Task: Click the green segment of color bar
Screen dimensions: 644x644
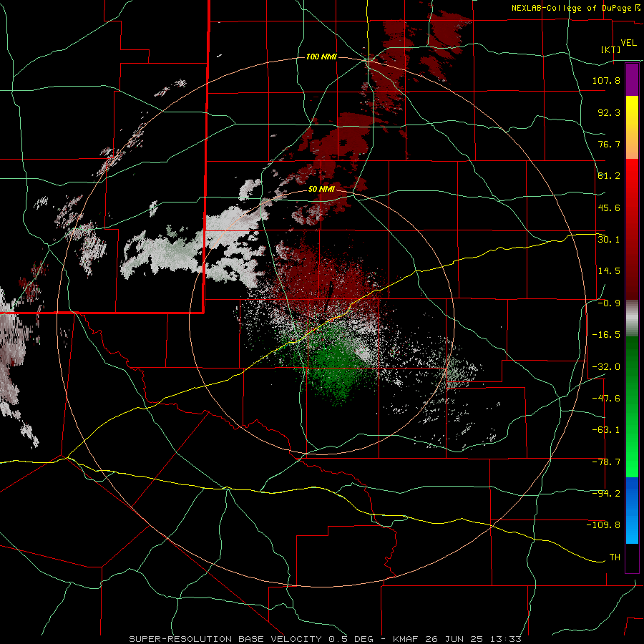Action: (632, 406)
